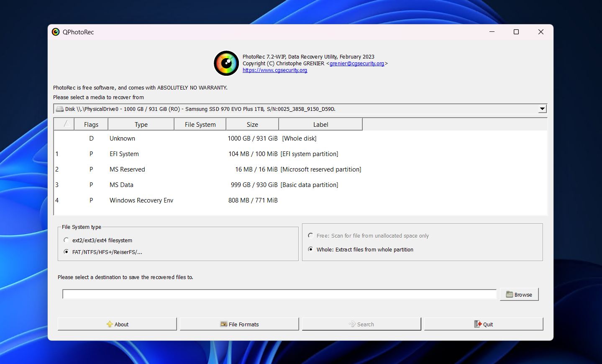Open the cgsecurity.org website link
Image resolution: width=602 pixels, height=364 pixels.
(274, 70)
